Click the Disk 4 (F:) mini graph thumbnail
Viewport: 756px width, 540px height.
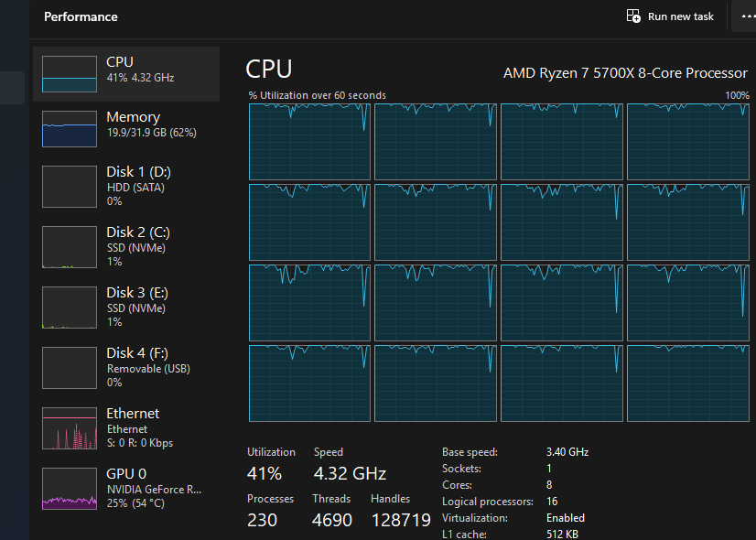pos(70,367)
